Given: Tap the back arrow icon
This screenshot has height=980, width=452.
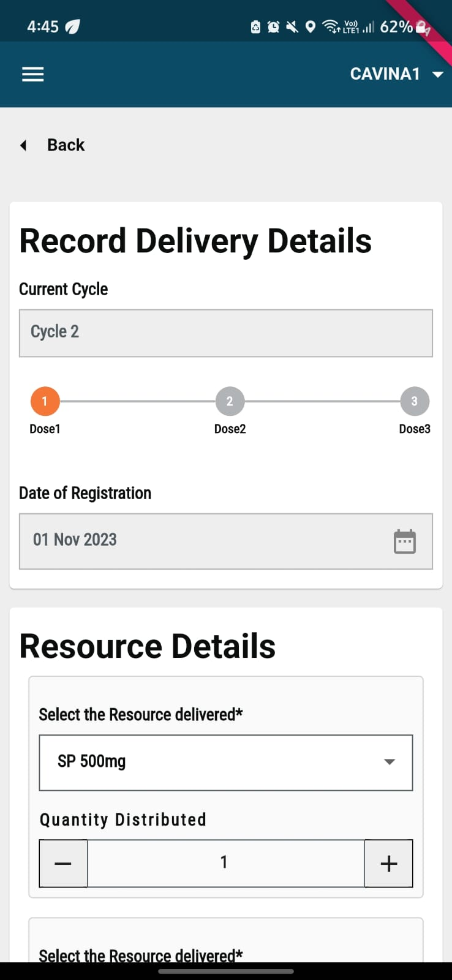Looking at the screenshot, I should 24,145.
